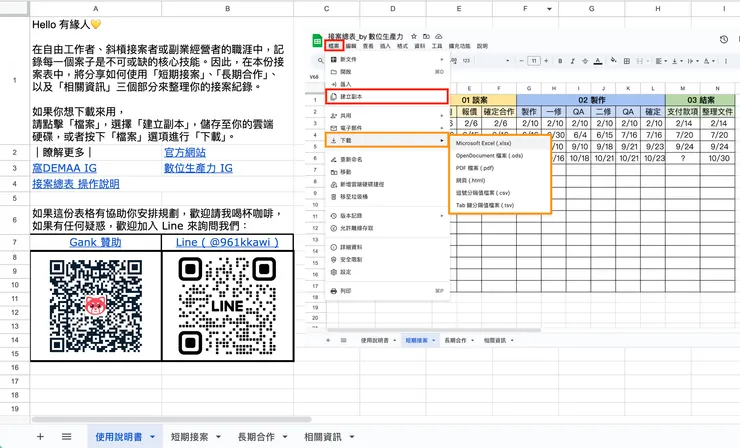Switch to the 相關資訊 tab in the bottom tab bar

pyautogui.click(x=323, y=437)
